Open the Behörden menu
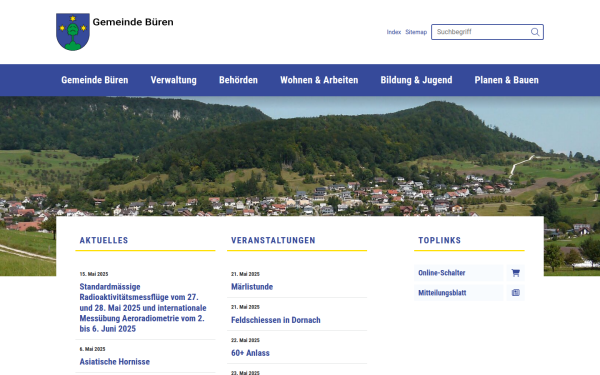 [238, 80]
